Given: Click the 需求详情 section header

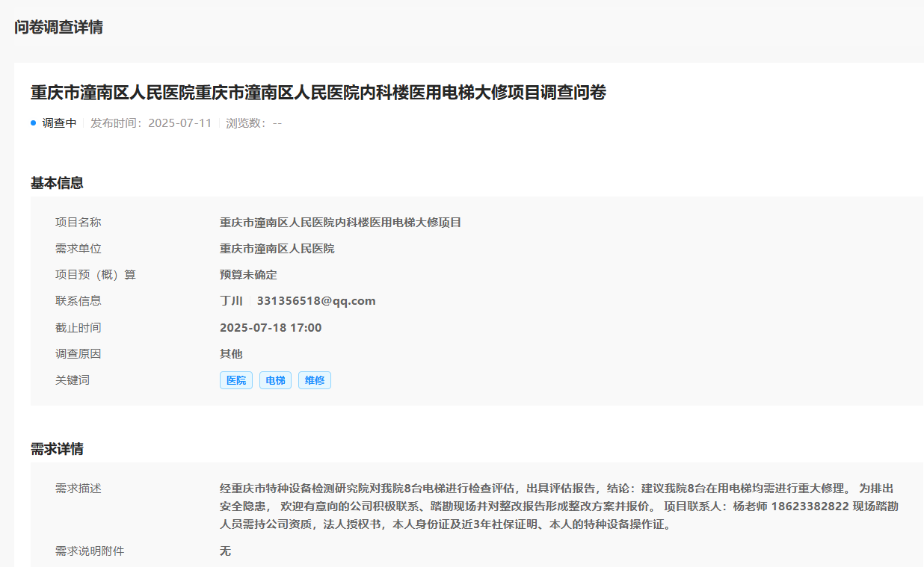Looking at the screenshot, I should click(x=57, y=449).
